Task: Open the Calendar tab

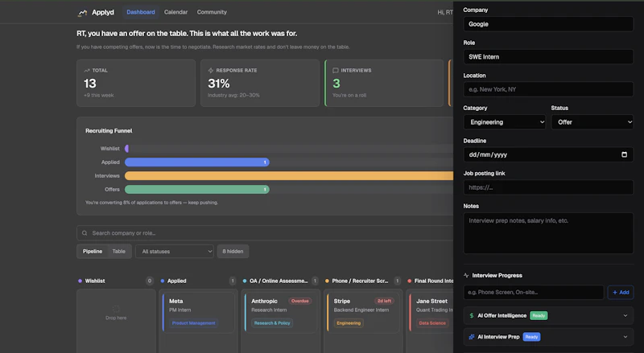Action: (175, 12)
